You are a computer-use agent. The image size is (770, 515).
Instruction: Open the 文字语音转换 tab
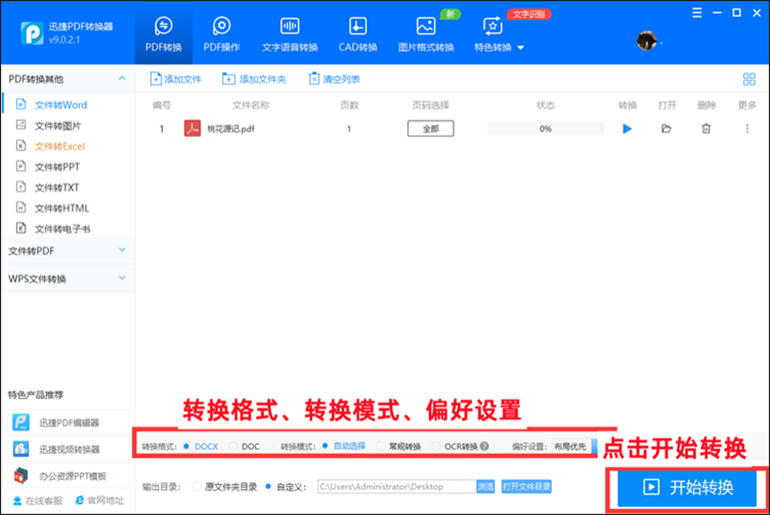(x=290, y=34)
